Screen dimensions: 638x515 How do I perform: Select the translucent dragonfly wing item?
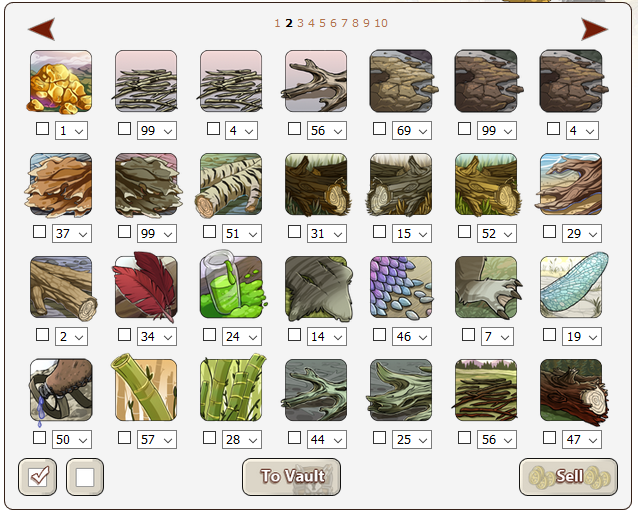[573, 286]
